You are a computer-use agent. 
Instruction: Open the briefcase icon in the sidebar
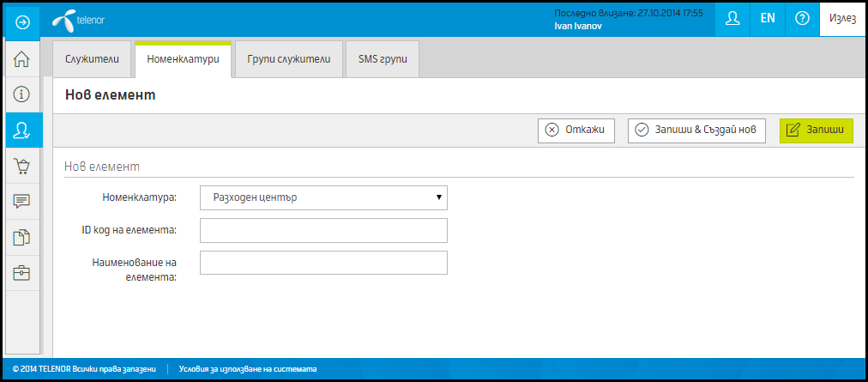[x=22, y=273]
